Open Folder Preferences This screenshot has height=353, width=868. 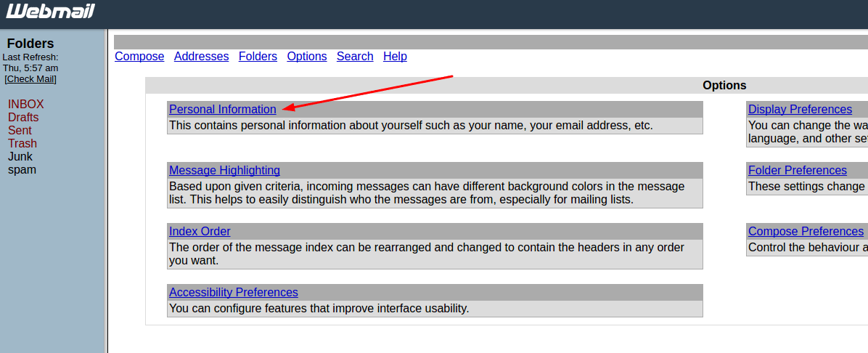798,170
